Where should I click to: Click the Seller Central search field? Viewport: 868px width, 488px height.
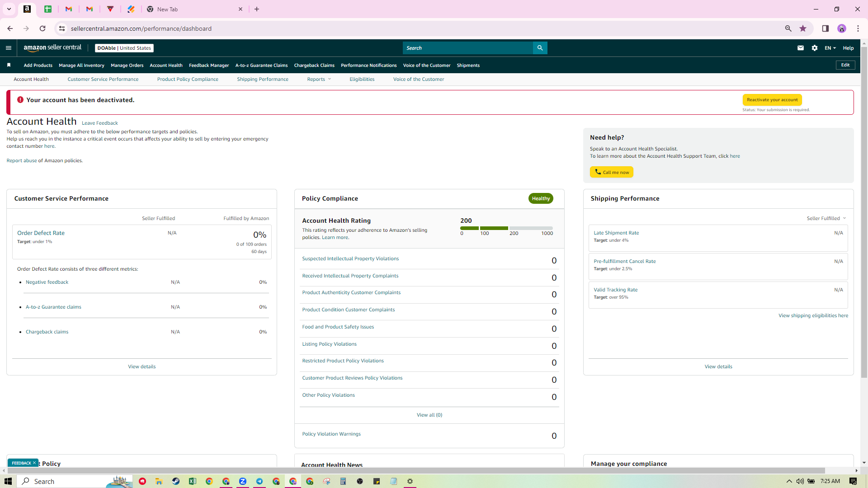468,48
